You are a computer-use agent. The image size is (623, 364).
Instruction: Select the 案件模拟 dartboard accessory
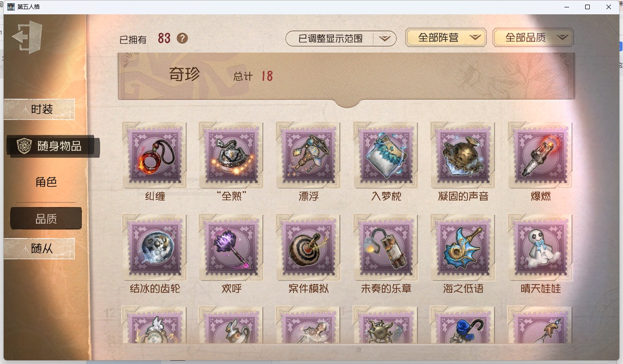coord(308,247)
